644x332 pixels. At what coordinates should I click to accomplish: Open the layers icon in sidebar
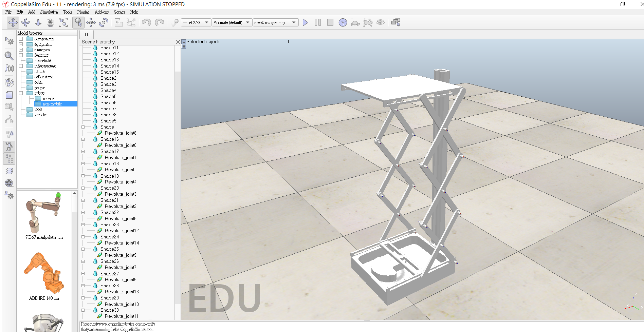[x=9, y=171]
